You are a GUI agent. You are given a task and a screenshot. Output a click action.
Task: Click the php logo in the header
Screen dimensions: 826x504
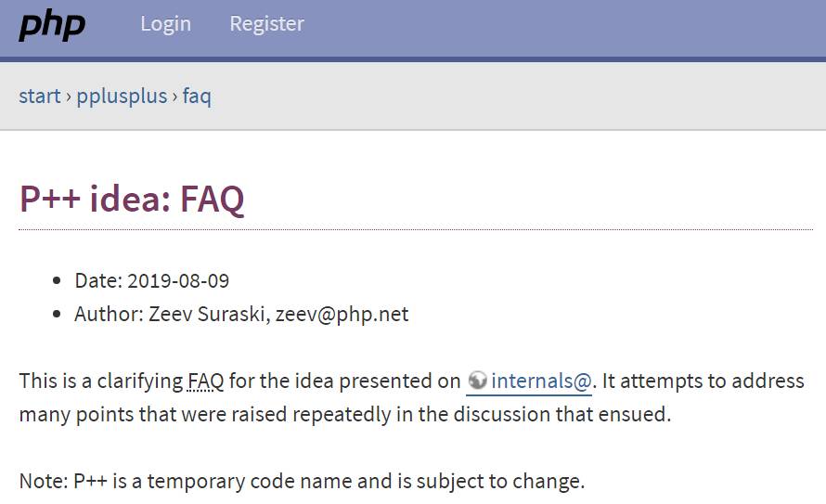pyautogui.click(x=52, y=24)
